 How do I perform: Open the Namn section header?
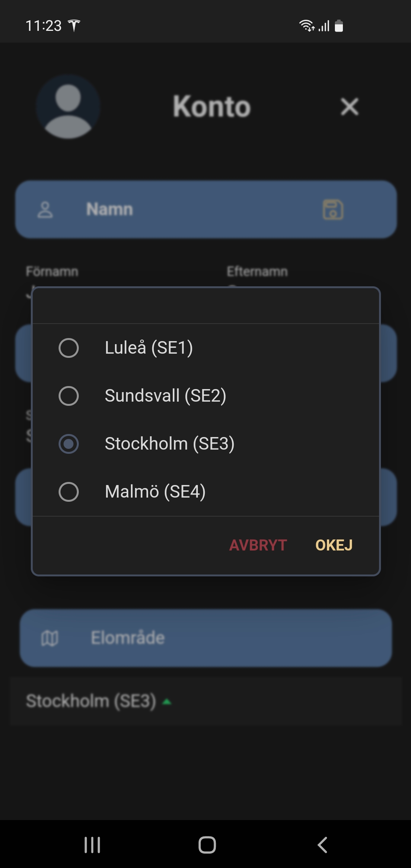pos(206,209)
